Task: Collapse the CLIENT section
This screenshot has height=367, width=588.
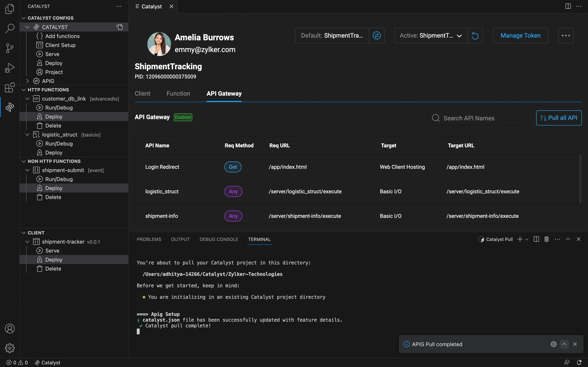Action: pos(23,233)
